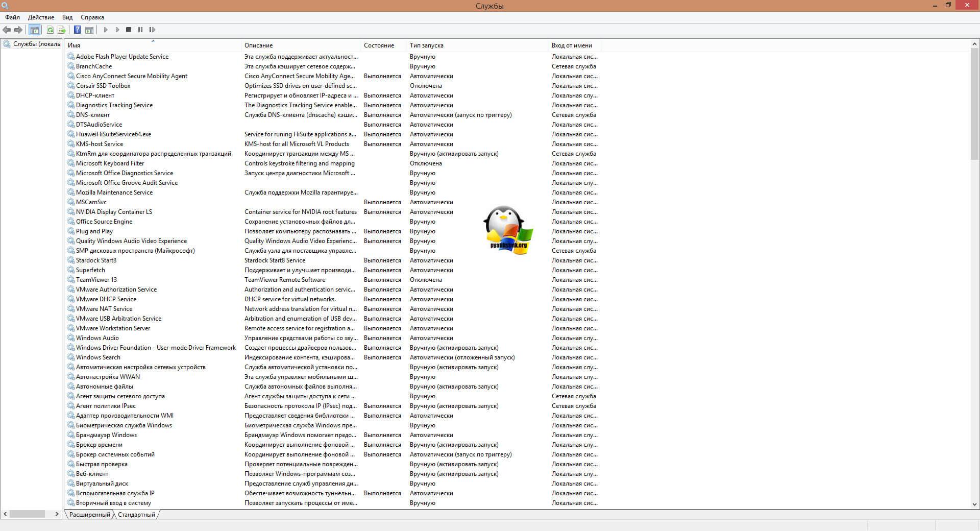
Task: Click the gear icon next to Plug and Play
Action: coord(71,231)
